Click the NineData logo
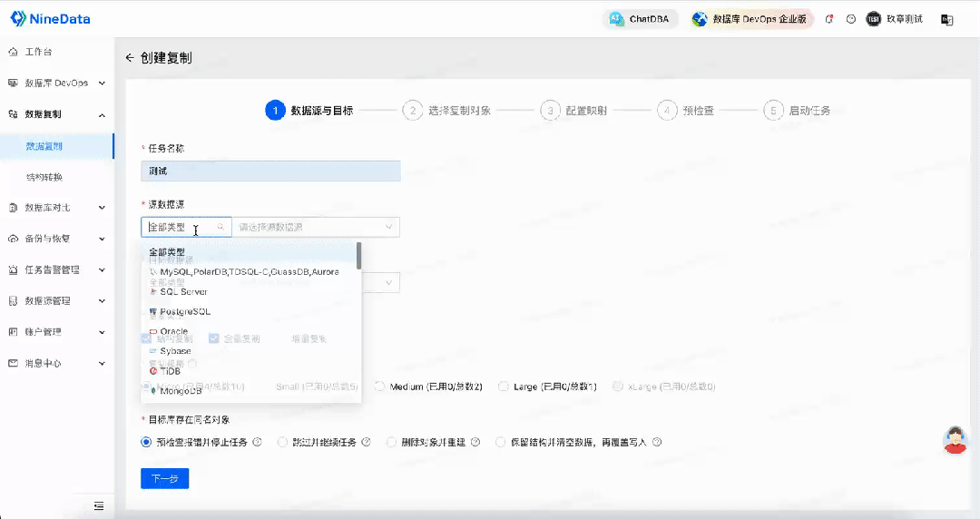The height and width of the screenshot is (519, 980). tap(51, 19)
